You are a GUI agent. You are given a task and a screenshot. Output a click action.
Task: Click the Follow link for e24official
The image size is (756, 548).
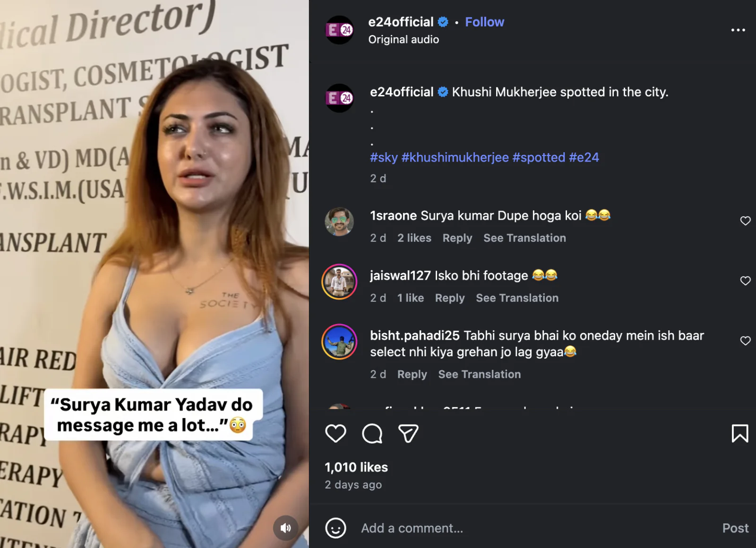coord(484,22)
